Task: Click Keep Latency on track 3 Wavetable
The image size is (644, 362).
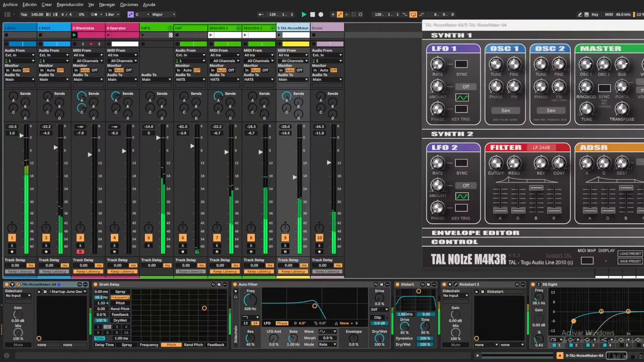Action: coord(89,271)
